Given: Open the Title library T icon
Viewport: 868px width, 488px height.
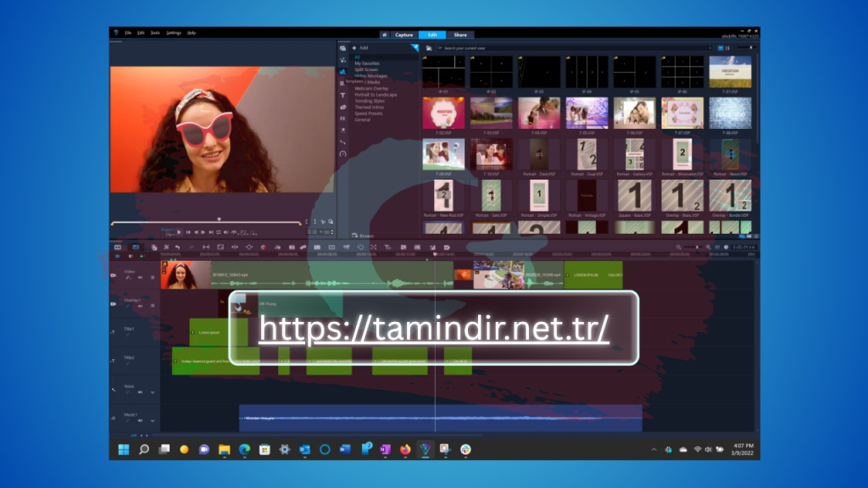Looking at the screenshot, I should 342,95.
